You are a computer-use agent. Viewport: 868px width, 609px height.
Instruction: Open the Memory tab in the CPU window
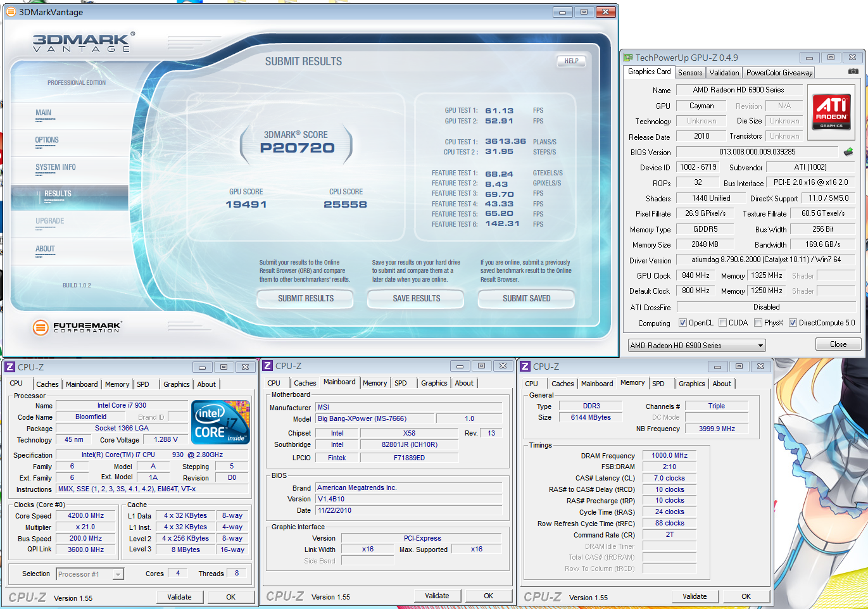coord(117,384)
